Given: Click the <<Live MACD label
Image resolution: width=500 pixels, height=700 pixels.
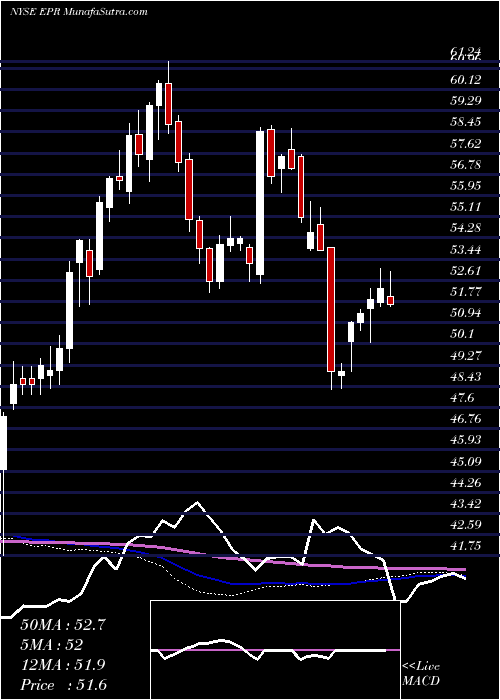Looking at the screenshot, I should pos(421,674).
